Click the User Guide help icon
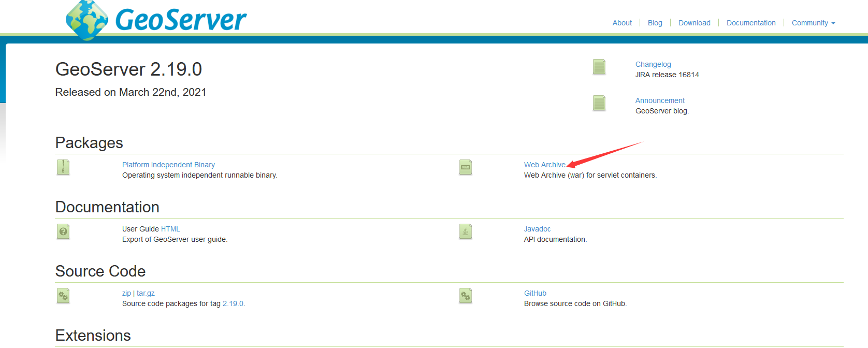Image resolution: width=868 pixels, height=348 pixels. click(63, 231)
